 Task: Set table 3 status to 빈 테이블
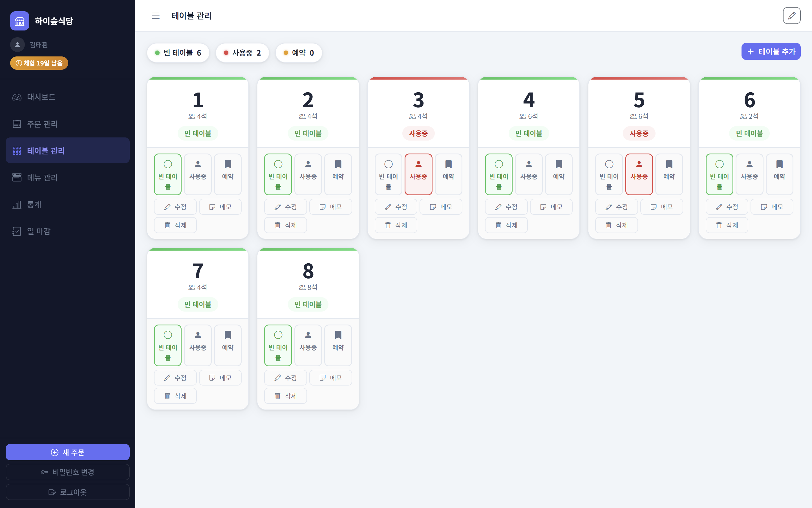(388, 174)
